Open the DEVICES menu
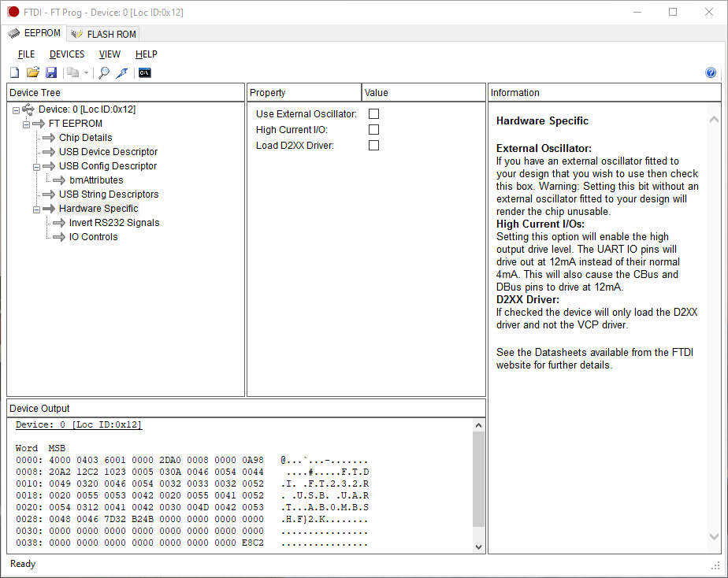 point(67,54)
